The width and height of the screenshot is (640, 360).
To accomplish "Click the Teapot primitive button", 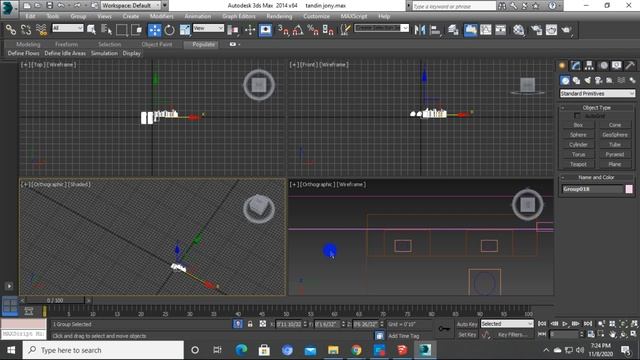I will (578, 164).
